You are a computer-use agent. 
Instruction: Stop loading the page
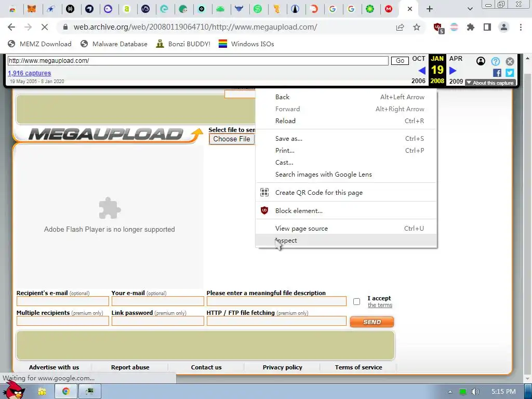(x=45, y=27)
